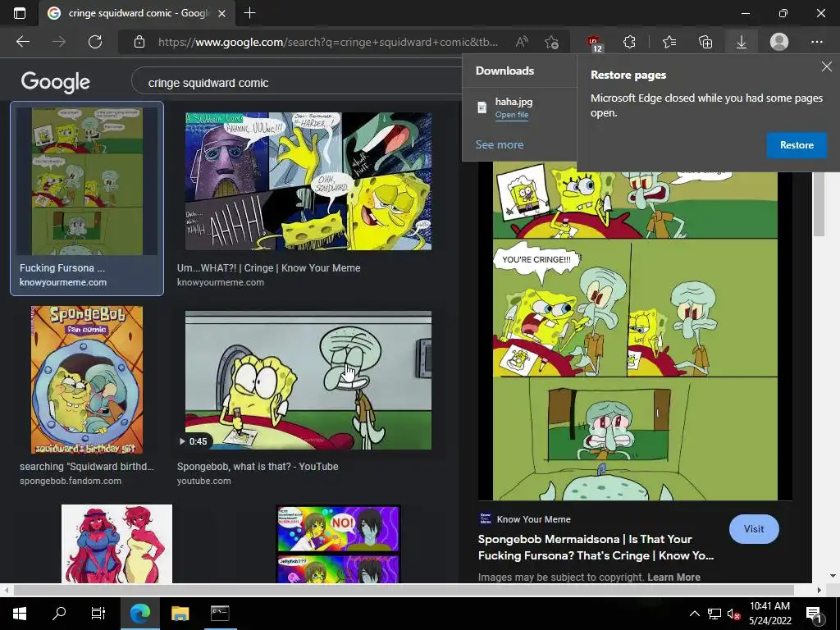Open the profile avatar icon
The width and height of the screenshot is (840, 630).
[779, 42]
